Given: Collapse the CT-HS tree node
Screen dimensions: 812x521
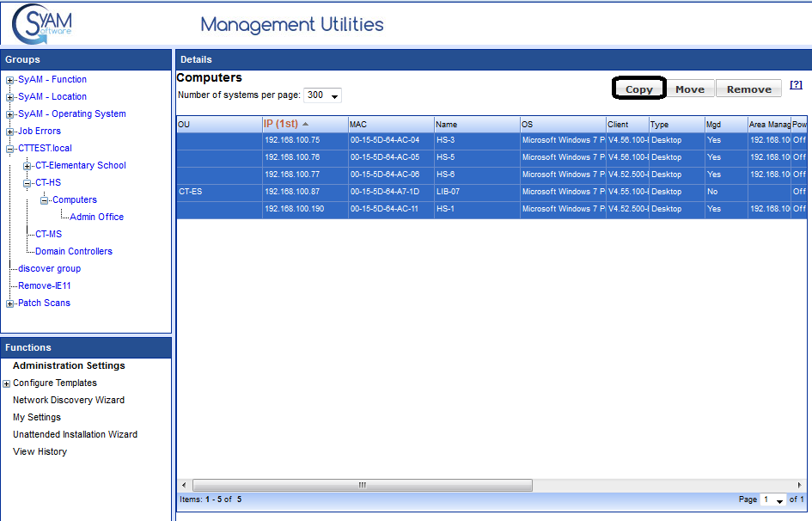Looking at the screenshot, I should point(27,183).
